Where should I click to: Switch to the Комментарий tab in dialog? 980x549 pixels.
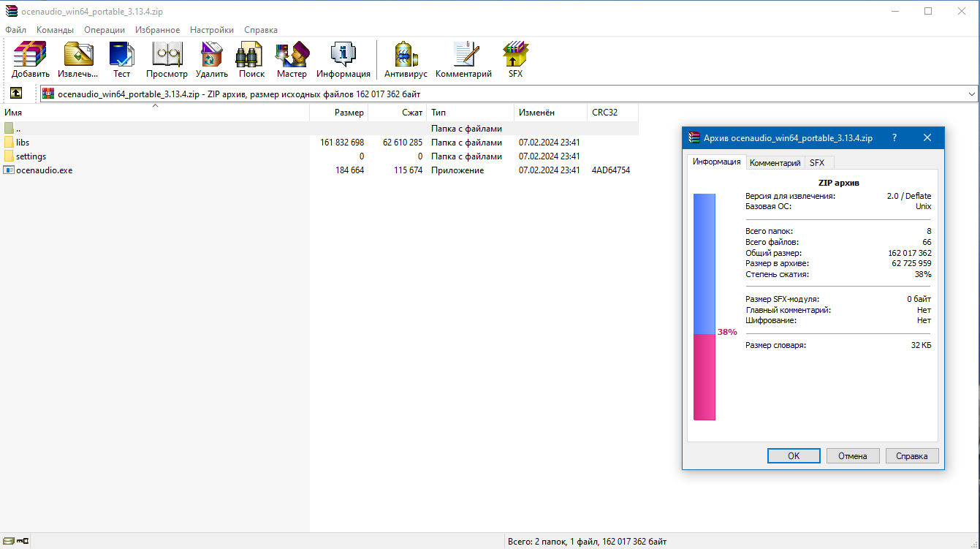click(x=775, y=163)
